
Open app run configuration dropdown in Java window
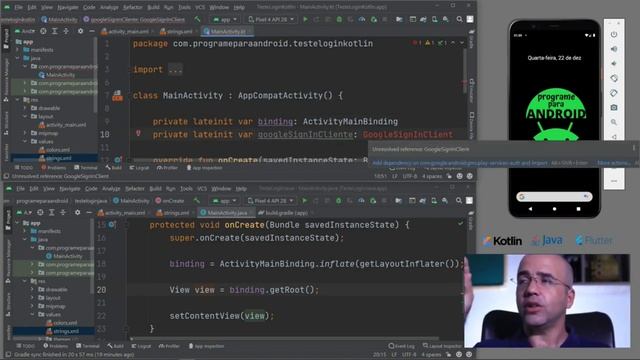point(224,201)
